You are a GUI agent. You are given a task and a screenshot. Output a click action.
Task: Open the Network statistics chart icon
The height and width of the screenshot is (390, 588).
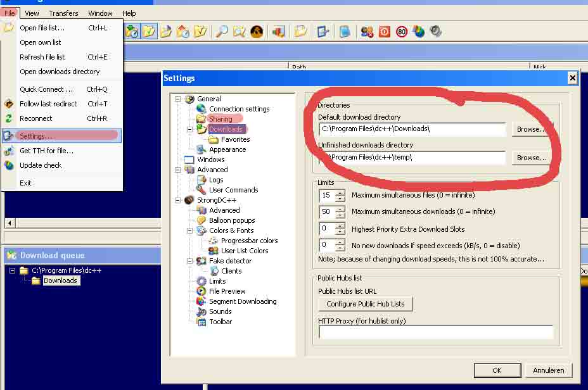coord(278,32)
